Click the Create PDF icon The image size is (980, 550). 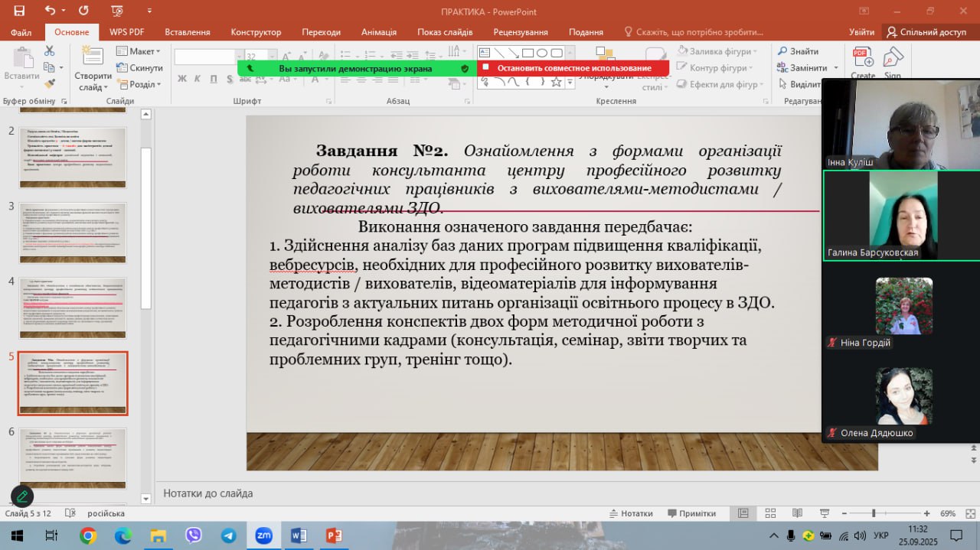click(863, 61)
